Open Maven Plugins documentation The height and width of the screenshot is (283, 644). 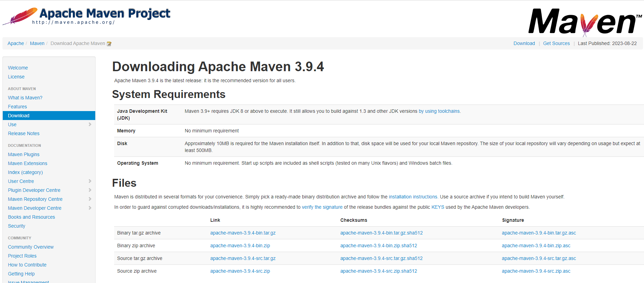(24, 154)
